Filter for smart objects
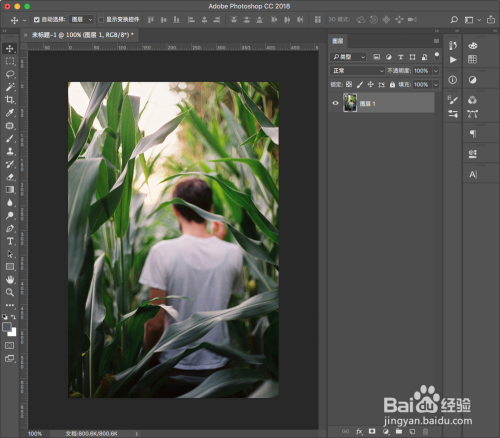The image size is (500, 438). [x=424, y=57]
